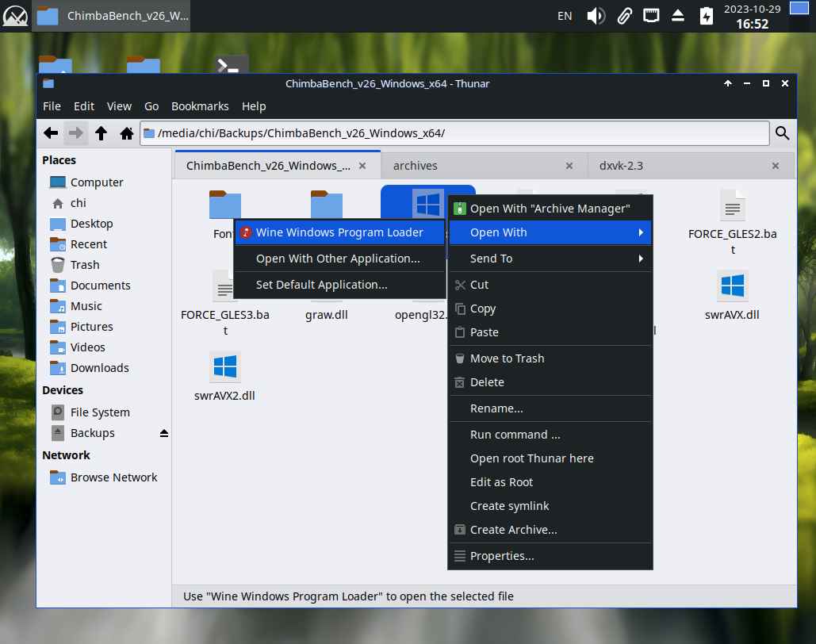Choose Create symlink
Screen dimensions: 816x644
coord(550,506)
